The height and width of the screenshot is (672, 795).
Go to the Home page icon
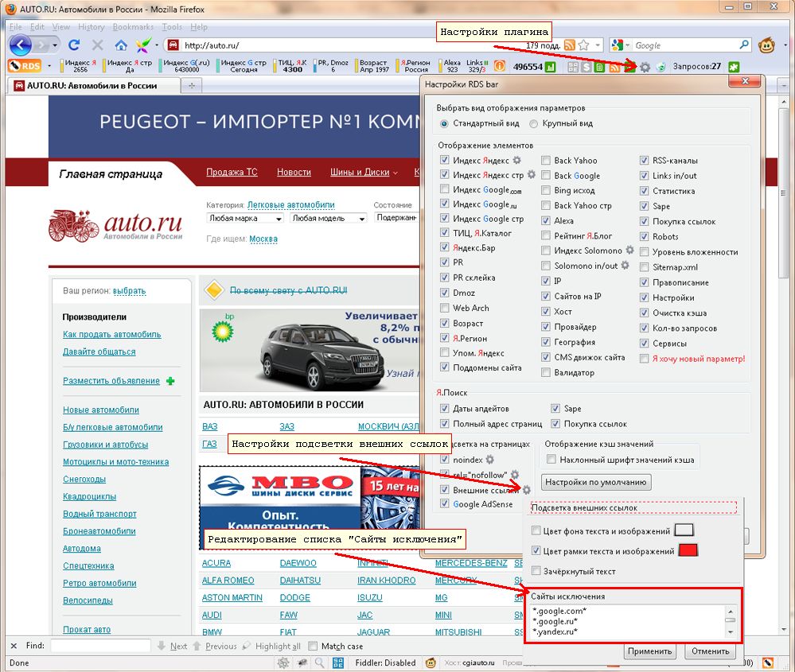121,45
